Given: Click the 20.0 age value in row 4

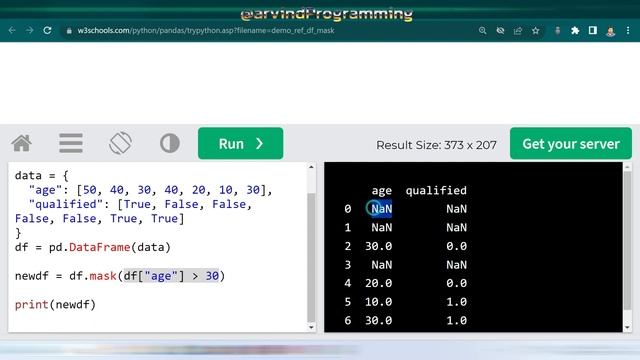Looking at the screenshot, I should 378,283.
